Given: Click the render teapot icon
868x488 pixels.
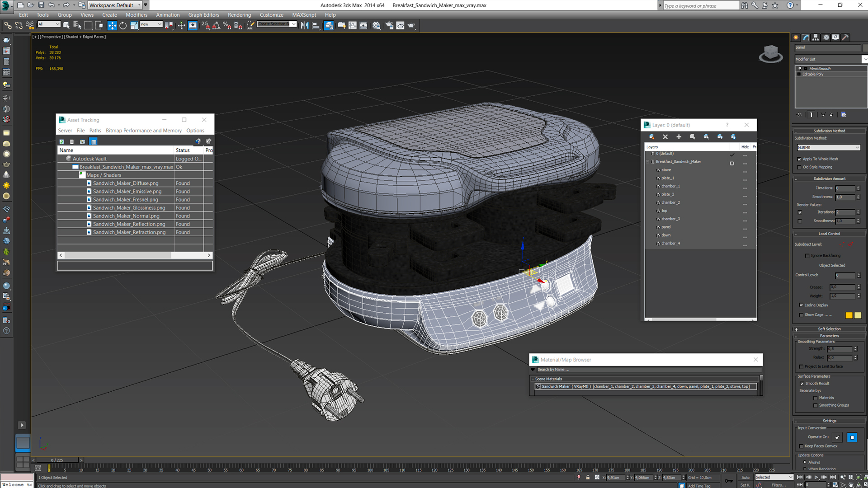Looking at the screenshot, I should click(411, 26).
